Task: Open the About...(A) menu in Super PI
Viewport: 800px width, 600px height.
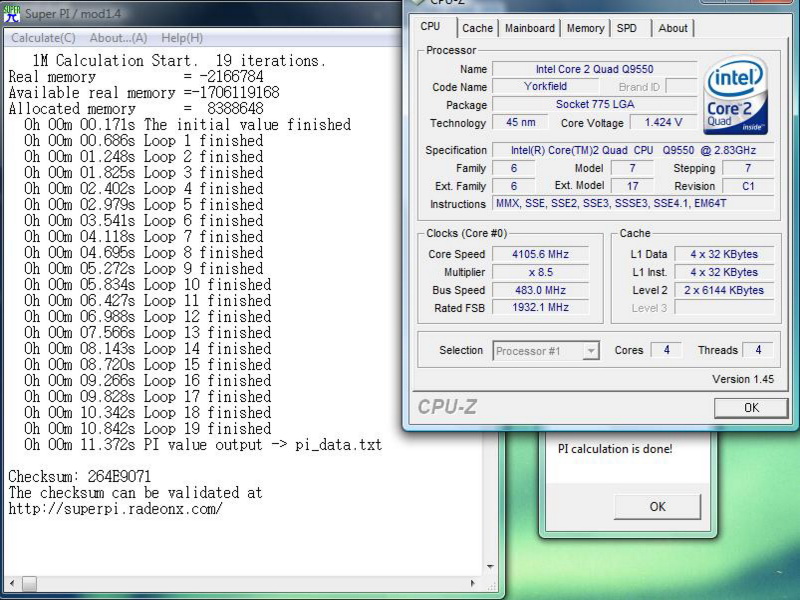Action: coord(118,38)
